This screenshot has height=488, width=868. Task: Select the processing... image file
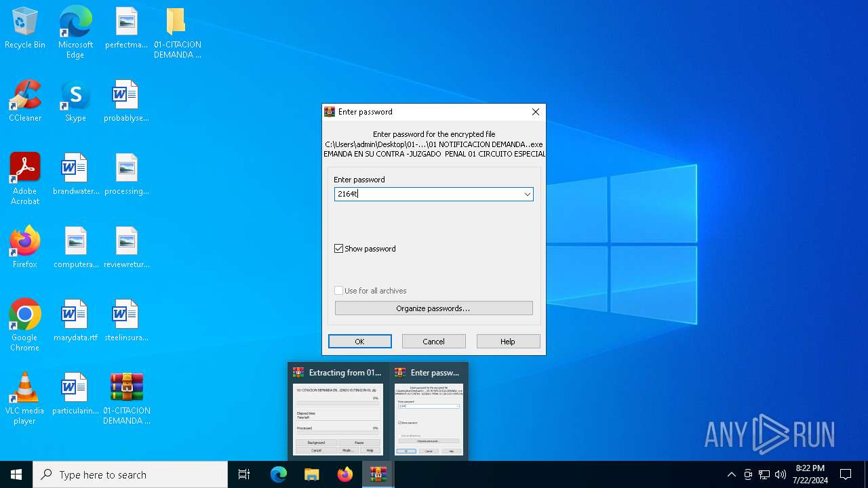pyautogui.click(x=126, y=174)
